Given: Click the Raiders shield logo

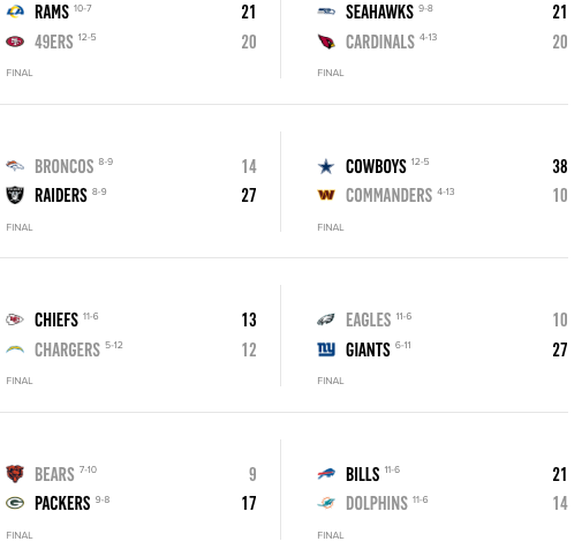Looking at the screenshot, I should [15, 195].
